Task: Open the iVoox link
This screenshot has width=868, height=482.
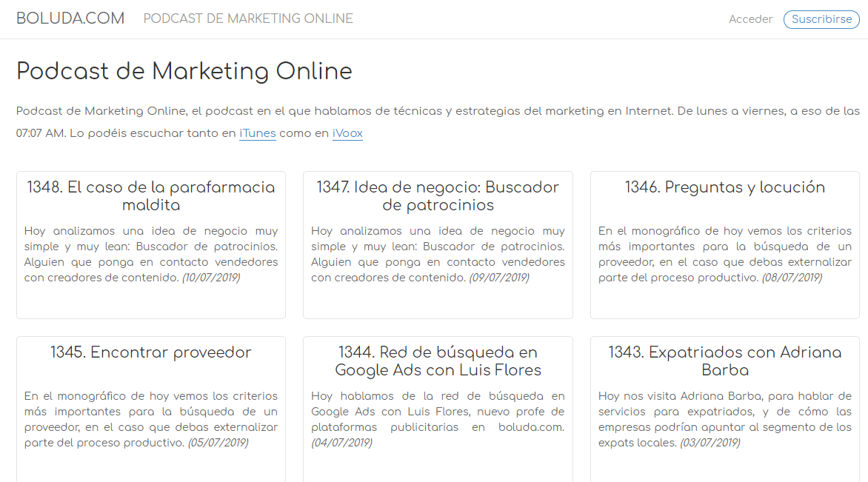Action: 347,134
